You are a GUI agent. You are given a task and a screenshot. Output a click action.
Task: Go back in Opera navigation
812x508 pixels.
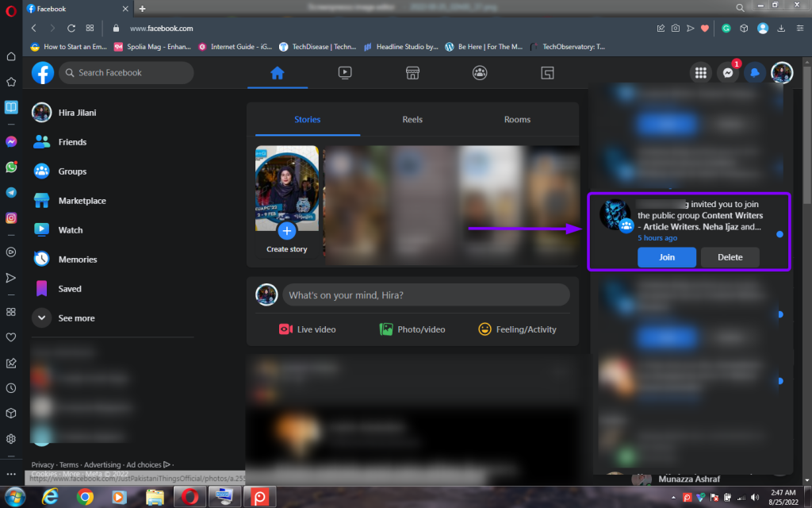[x=34, y=28]
